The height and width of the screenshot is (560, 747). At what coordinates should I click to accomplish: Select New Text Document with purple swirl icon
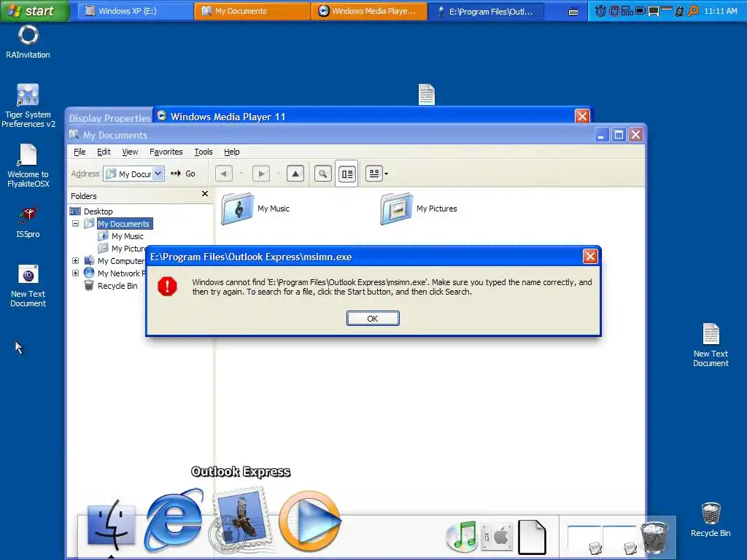pos(28,286)
